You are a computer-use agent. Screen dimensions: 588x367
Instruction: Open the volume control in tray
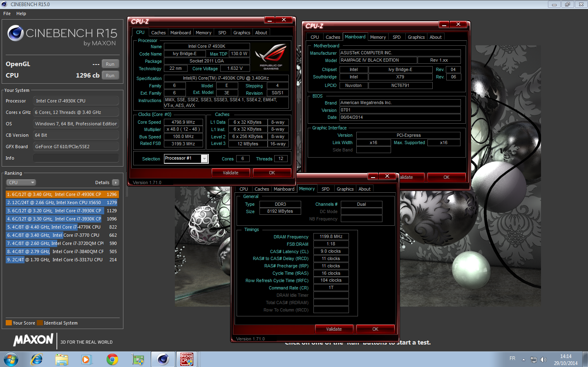(x=543, y=360)
